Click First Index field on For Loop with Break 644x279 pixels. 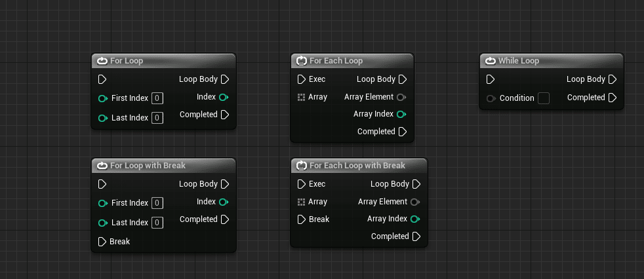coord(157,202)
